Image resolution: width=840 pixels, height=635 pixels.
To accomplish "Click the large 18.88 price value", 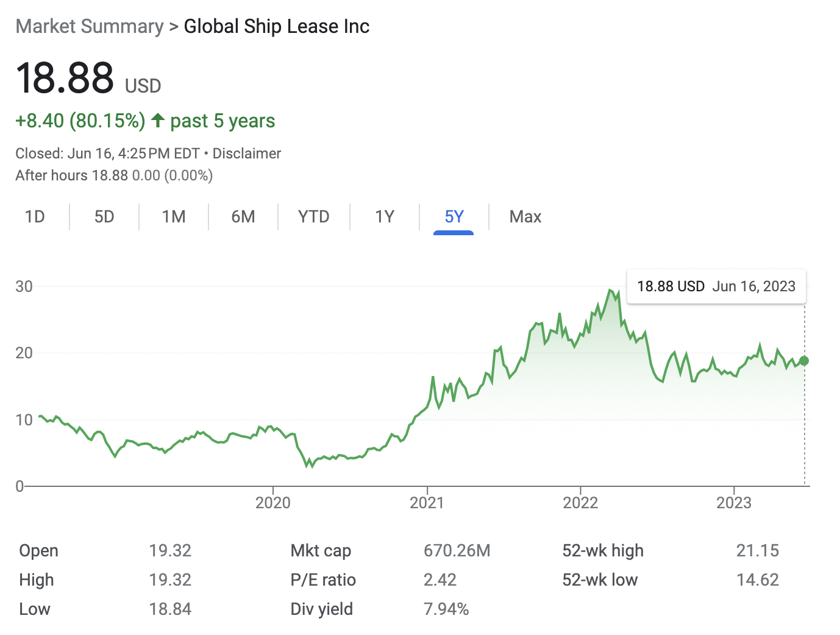I will [x=65, y=78].
